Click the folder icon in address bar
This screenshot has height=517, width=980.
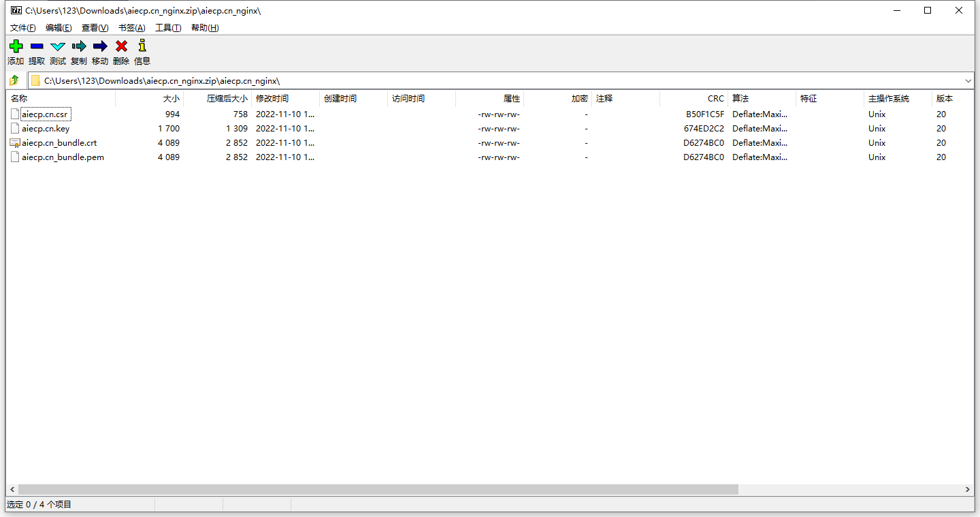pos(35,80)
